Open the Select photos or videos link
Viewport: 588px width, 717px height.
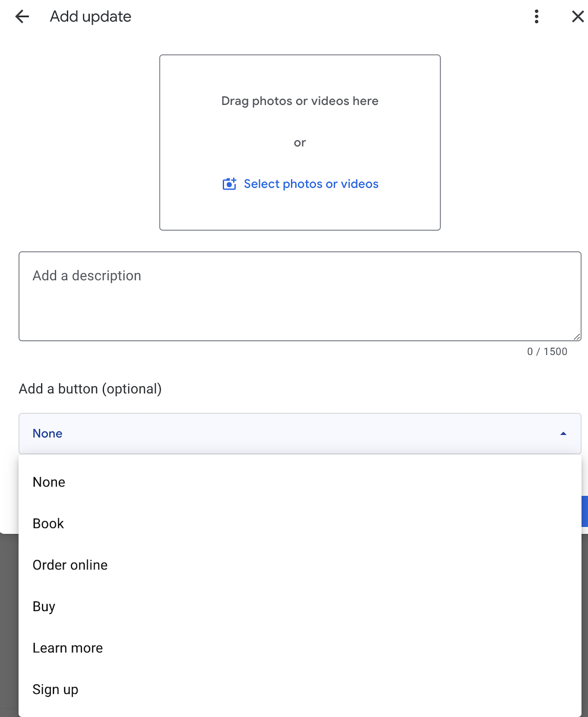(311, 184)
